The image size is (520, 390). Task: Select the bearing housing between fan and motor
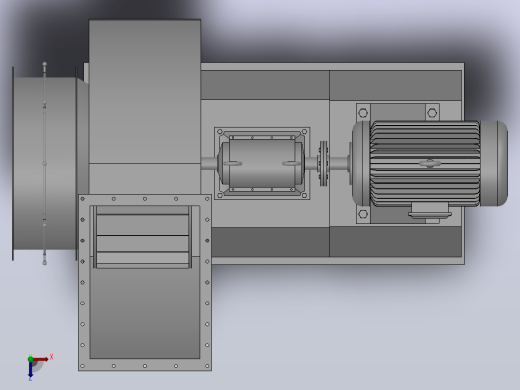tap(262, 163)
